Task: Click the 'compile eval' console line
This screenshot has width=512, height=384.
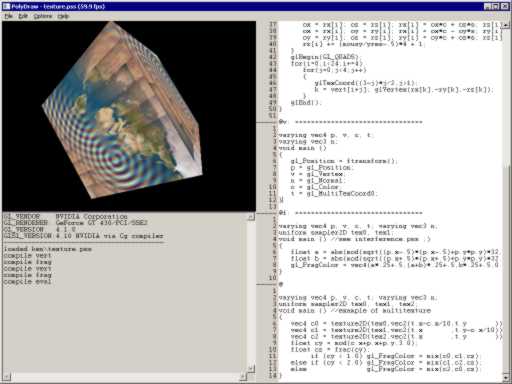Action: [x=27, y=282]
